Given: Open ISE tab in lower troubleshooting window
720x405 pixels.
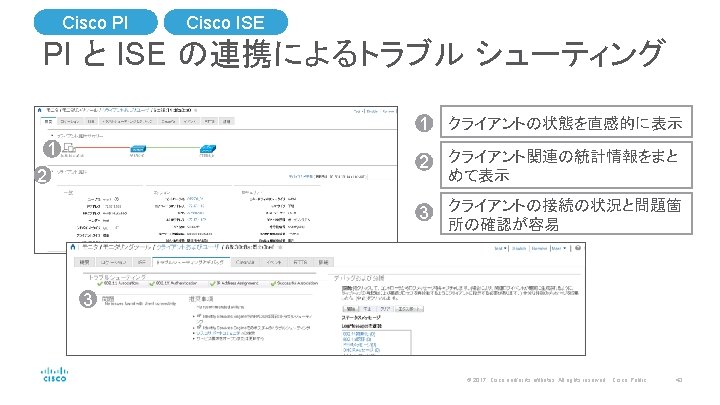Looking at the screenshot, I should pyautogui.click(x=142, y=262).
